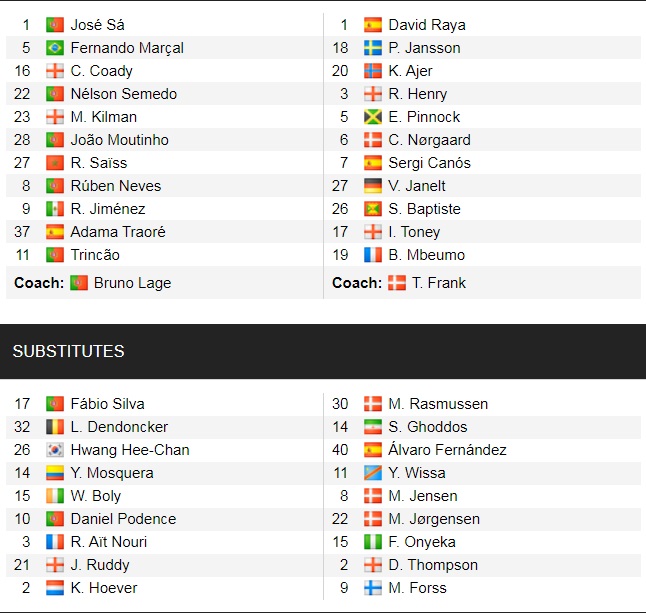This screenshot has width=646, height=613.
Task: Open I. Toney's player page
Action: point(415,232)
